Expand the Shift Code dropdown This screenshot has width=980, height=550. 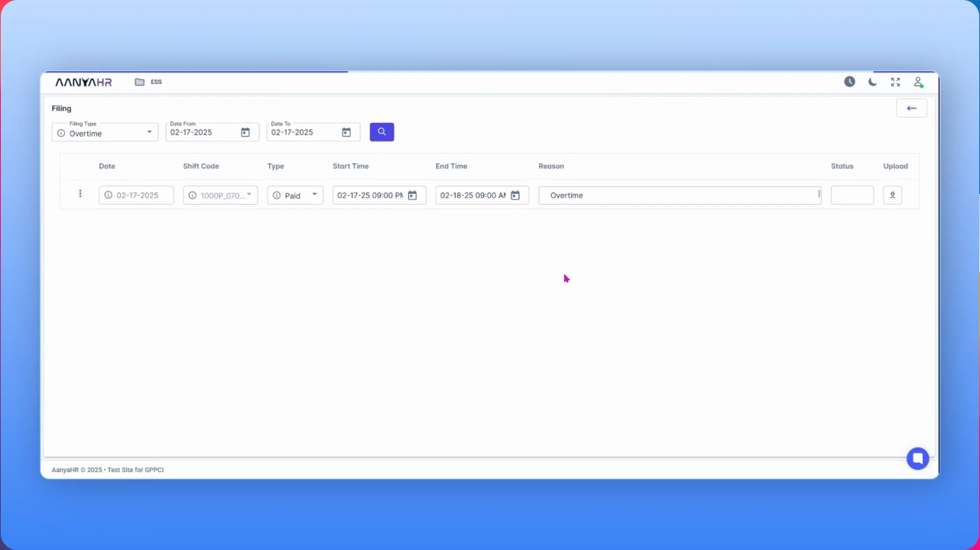(x=248, y=195)
